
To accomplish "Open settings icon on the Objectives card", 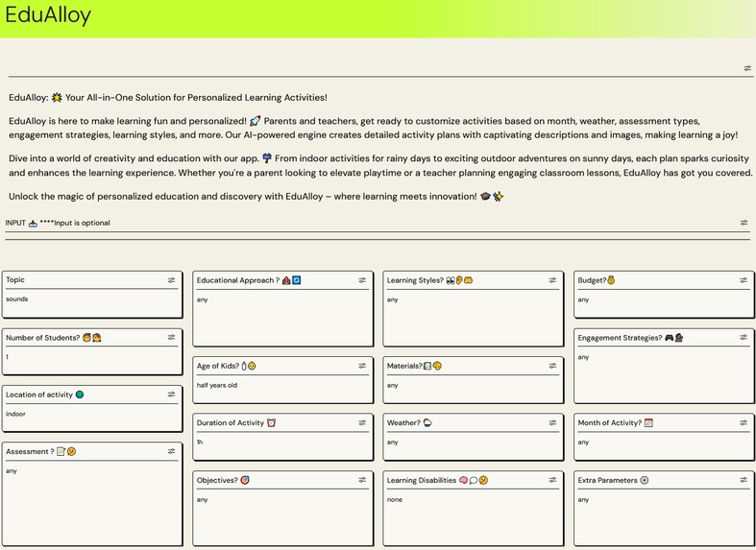I will [362, 480].
